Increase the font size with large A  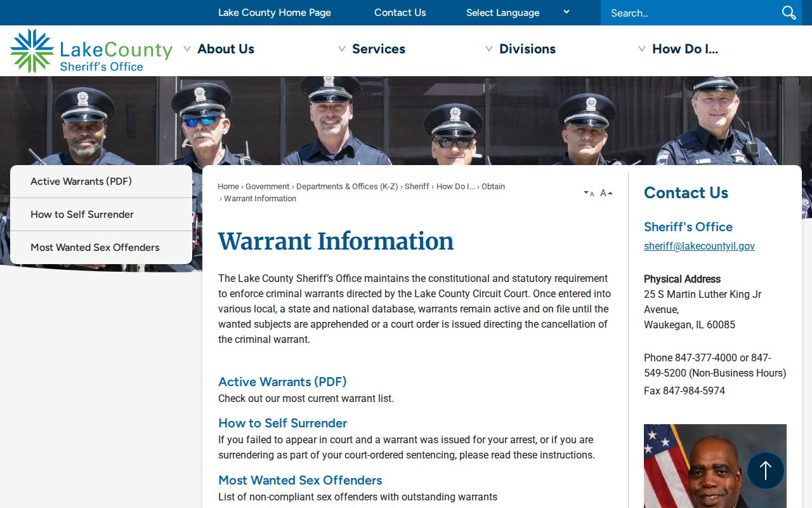click(606, 193)
